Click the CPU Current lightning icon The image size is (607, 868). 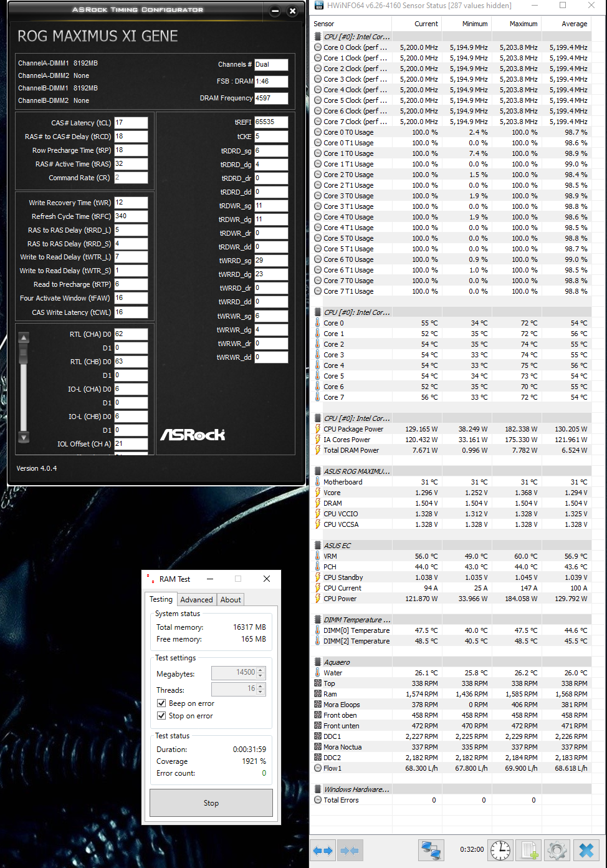(318, 588)
